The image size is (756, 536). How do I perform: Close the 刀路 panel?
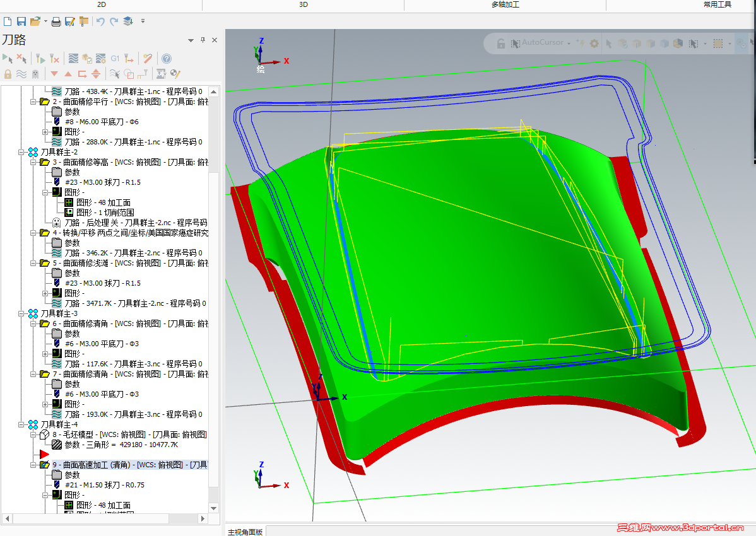(215, 40)
